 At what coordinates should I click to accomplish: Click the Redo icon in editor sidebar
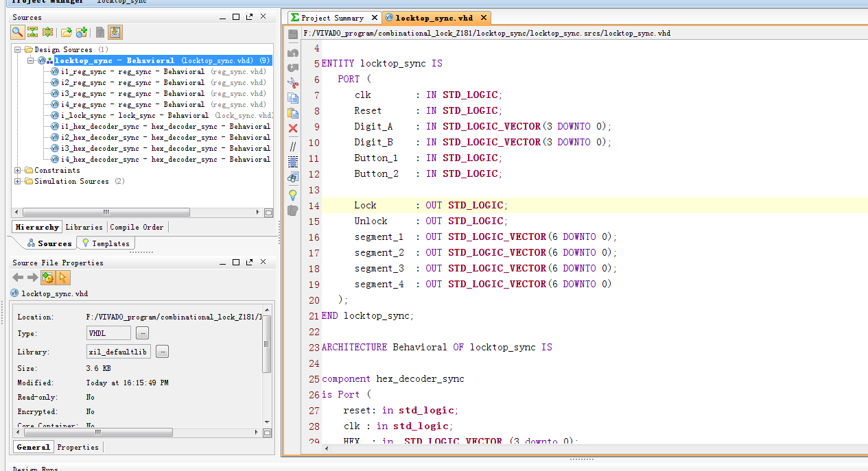tap(293, 67)
